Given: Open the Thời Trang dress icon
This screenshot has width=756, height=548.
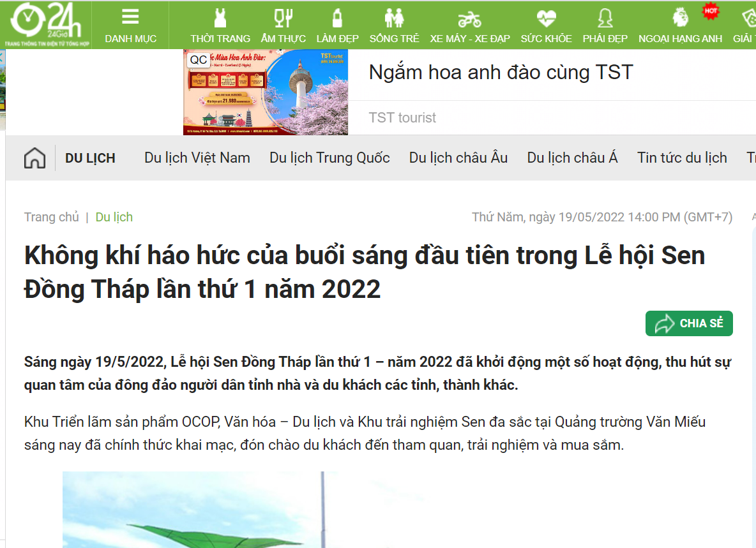Looking at the screenshot, I should click(220, 18).
